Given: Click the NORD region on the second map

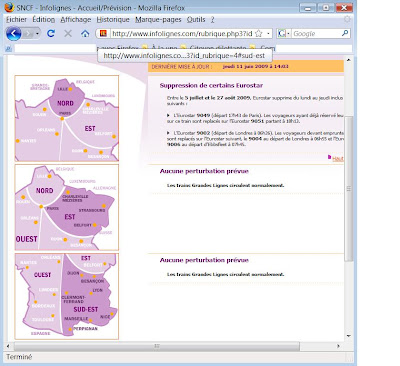Looking at the screenshot, I should coord(45,191).
